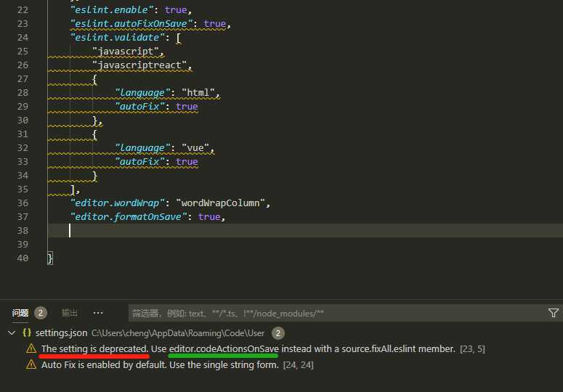
Task: Click the true value on line 37
Action: tap(209, 216)
